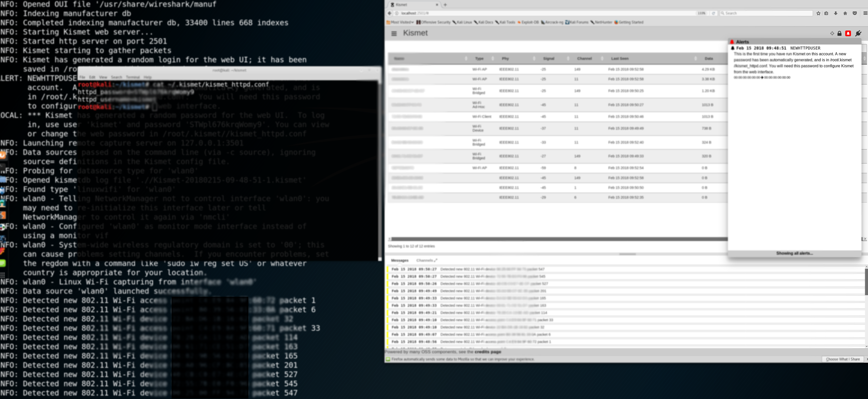The width and height of the screenshot is (868, 399).
Task: Open the Terminal menu in terminal window
Action: pos(133,77)
